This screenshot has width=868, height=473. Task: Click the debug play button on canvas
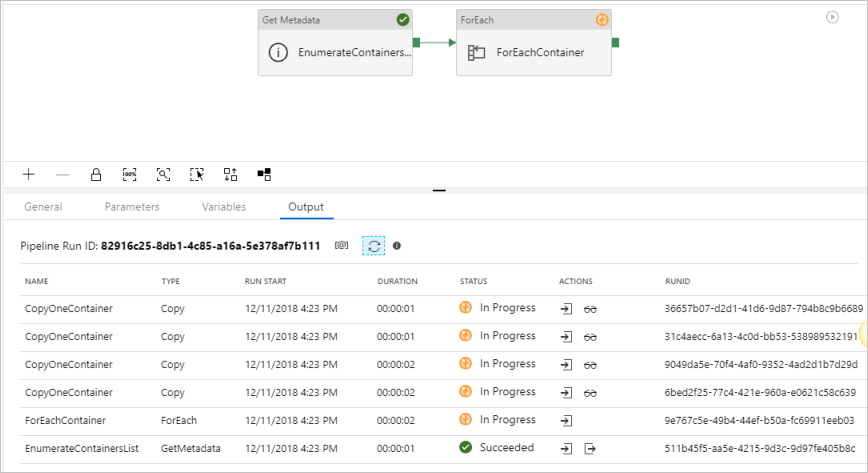(832, 17)
